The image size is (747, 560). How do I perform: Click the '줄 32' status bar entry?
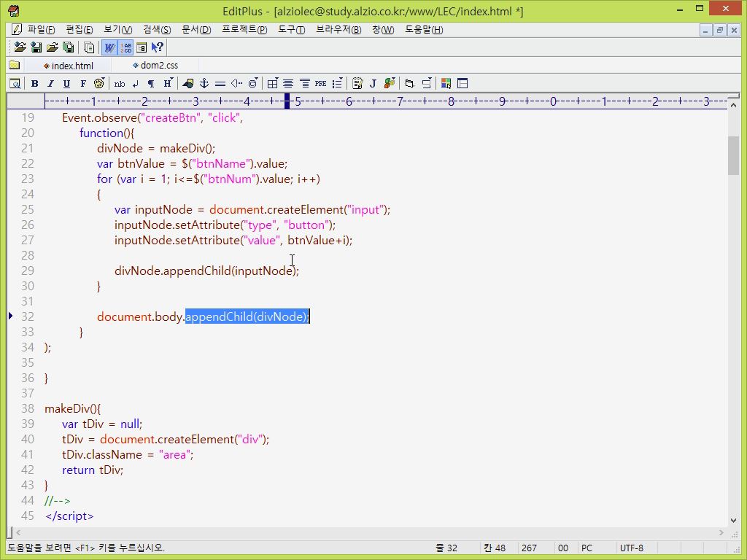coord(446,548)
